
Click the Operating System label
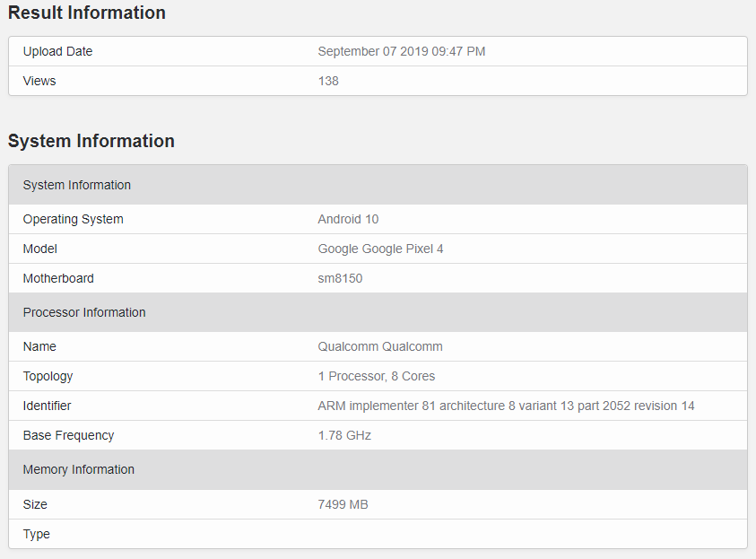pyautogui.click(x=73, y=219)
